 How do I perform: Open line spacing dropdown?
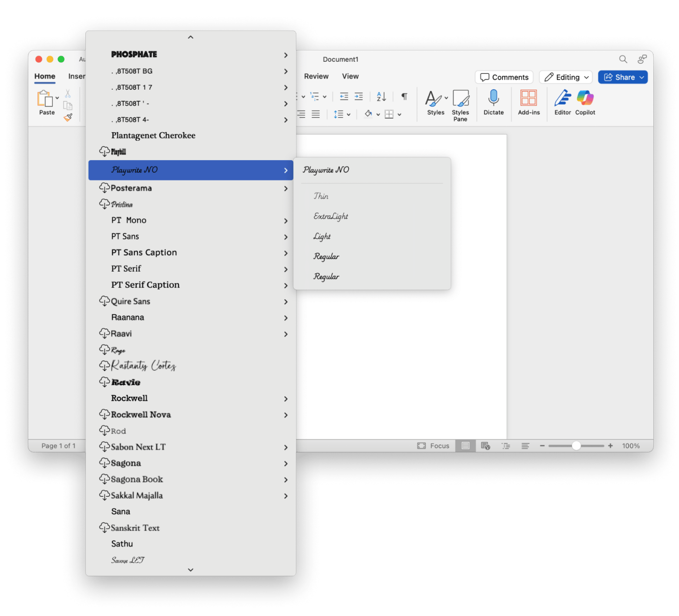tap(342, 114)
